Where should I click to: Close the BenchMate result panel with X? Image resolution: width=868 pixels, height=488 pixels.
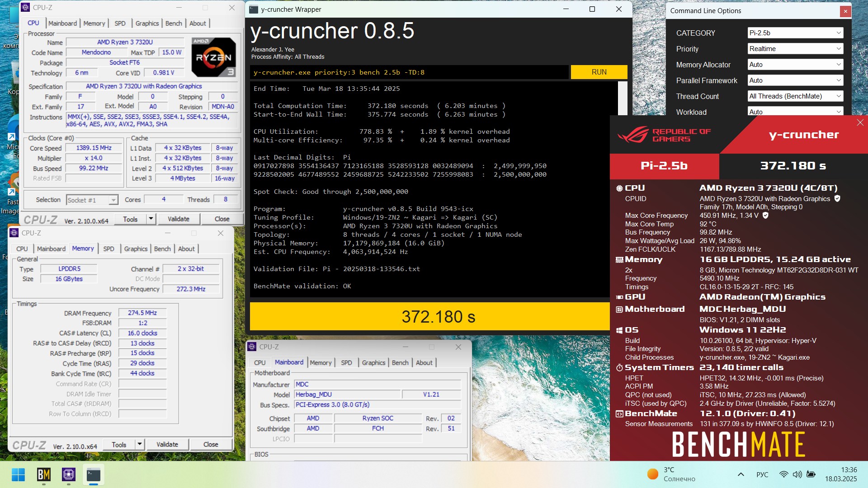(x=860, y=123)
